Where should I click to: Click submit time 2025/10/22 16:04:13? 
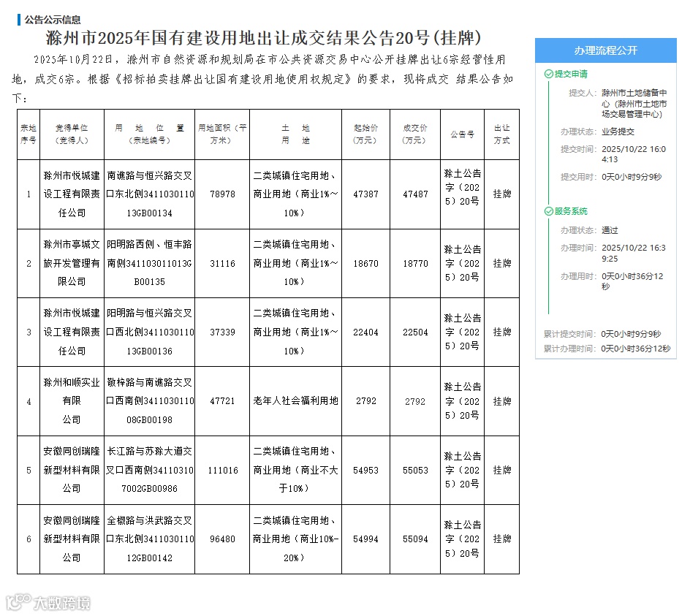pos(634,154)
